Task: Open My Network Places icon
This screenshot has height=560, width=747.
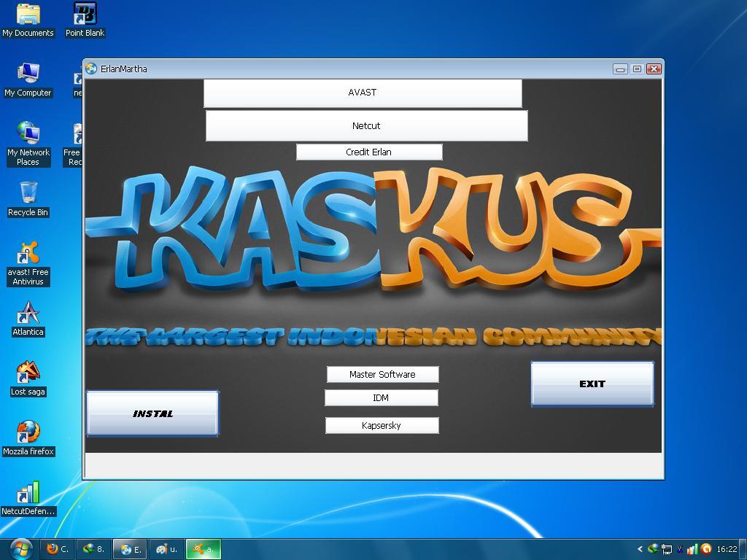Action: [28, 144]
